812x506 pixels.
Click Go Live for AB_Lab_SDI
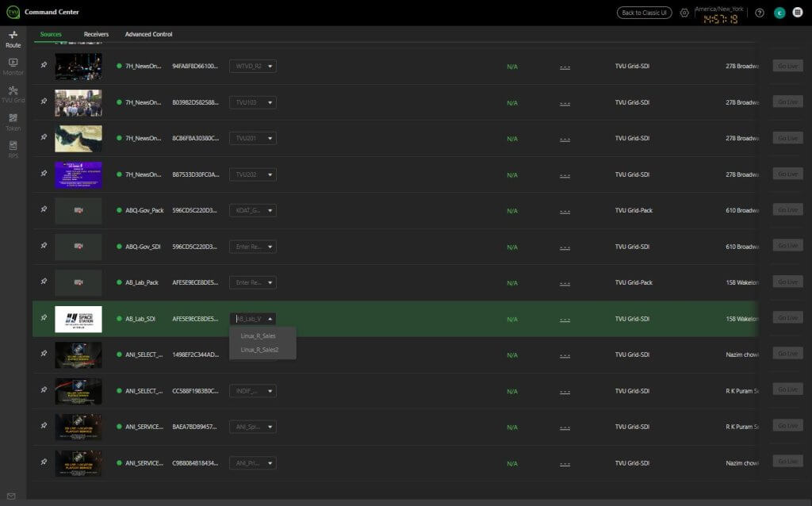coord(787,317)
